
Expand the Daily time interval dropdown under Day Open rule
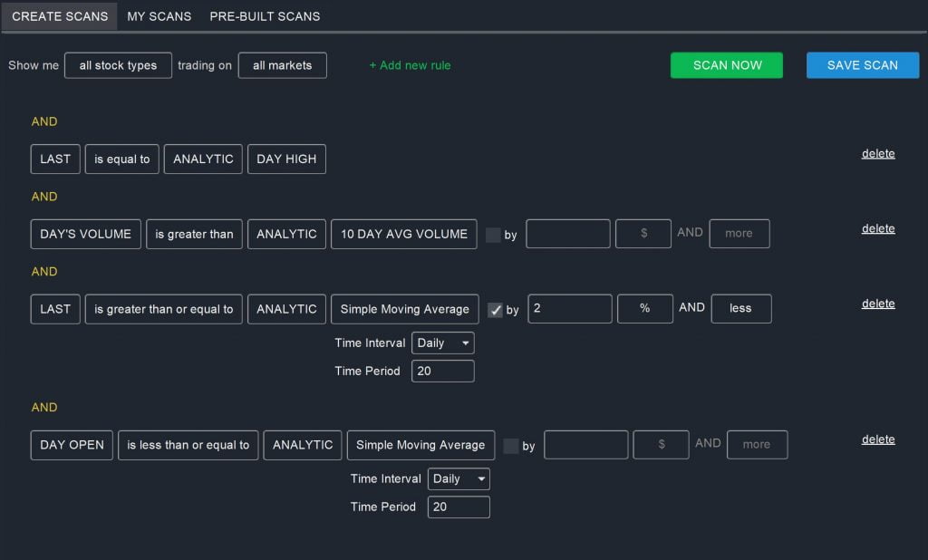point(459,479)
